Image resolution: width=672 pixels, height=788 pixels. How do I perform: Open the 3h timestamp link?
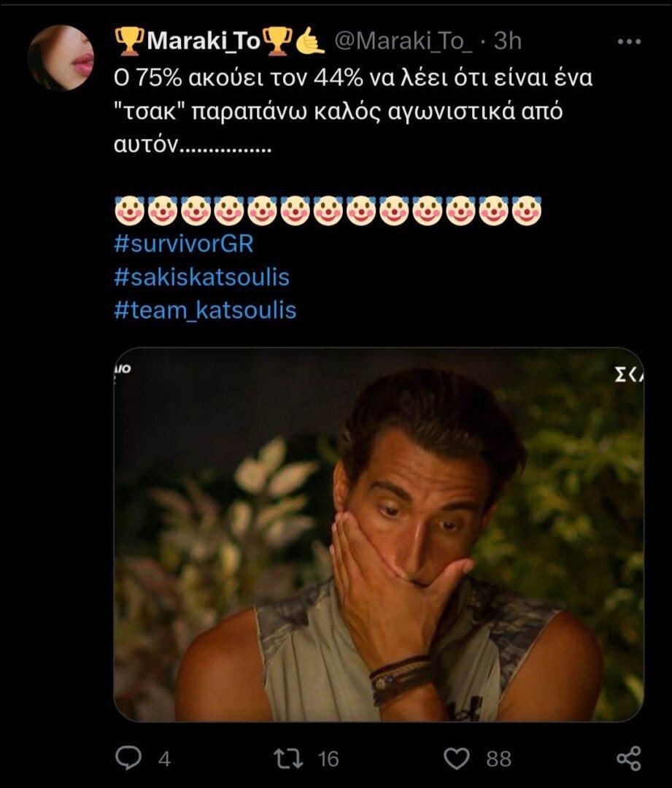coord(508,41)
